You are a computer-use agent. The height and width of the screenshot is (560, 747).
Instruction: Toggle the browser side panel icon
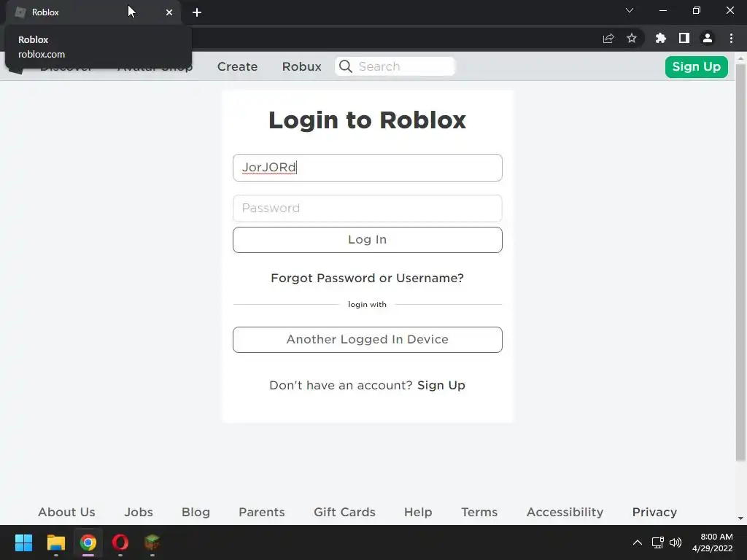684,38
